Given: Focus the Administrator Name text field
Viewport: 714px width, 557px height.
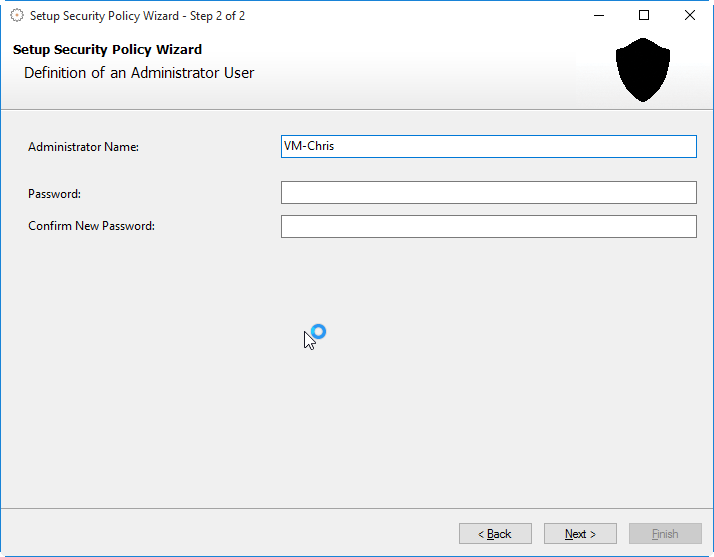Looking at the screenshot, I should click(488, 146).
